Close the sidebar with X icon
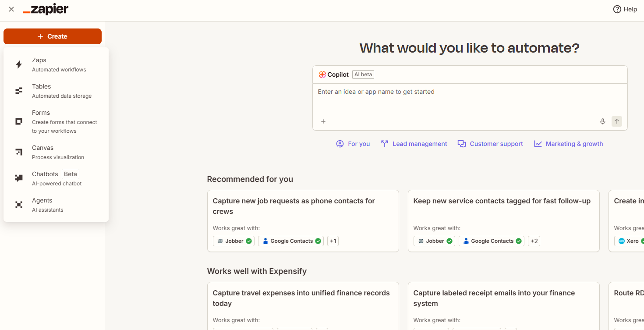 11,9
